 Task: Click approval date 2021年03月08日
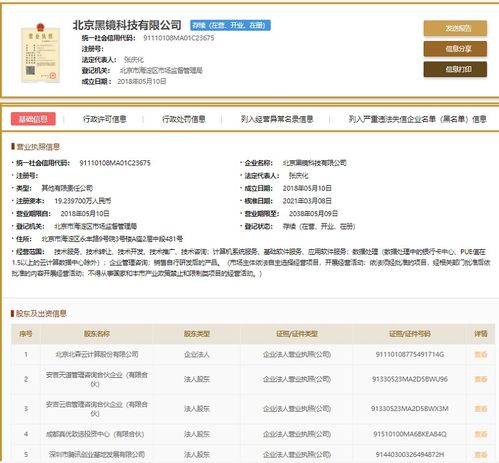[307, 201]
